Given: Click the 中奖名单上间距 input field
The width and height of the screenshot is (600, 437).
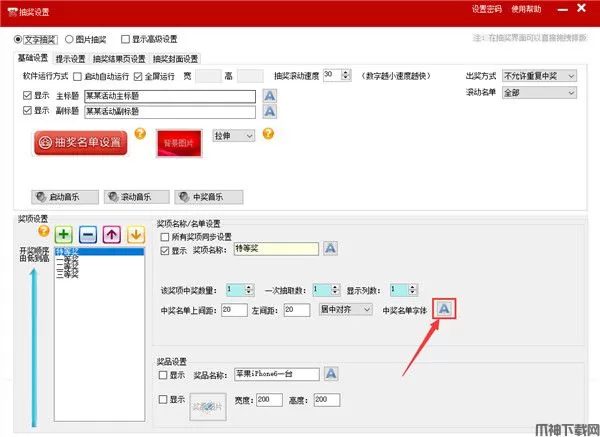Looking at the screenshot, I should tap(234, 310).
